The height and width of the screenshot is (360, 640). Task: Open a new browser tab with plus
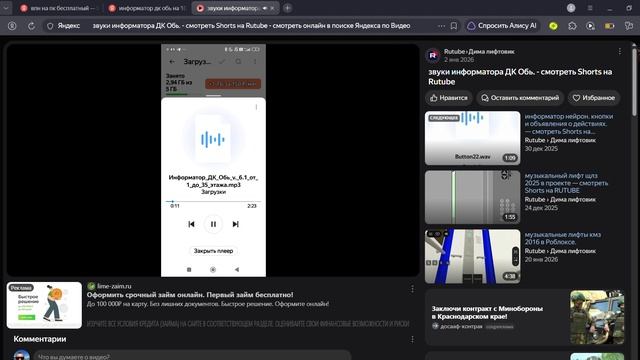coord(287,8)
